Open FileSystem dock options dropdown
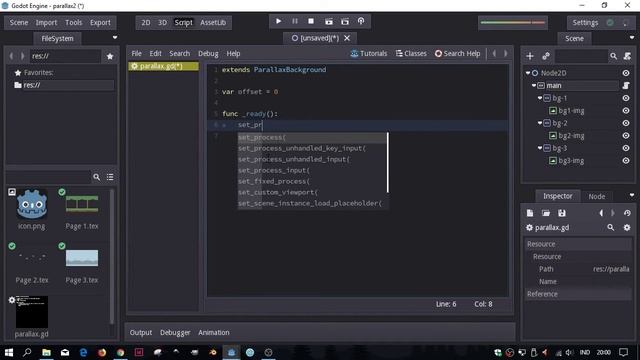Viewport: 640px width, 360px height. click(x=115, y=38)
